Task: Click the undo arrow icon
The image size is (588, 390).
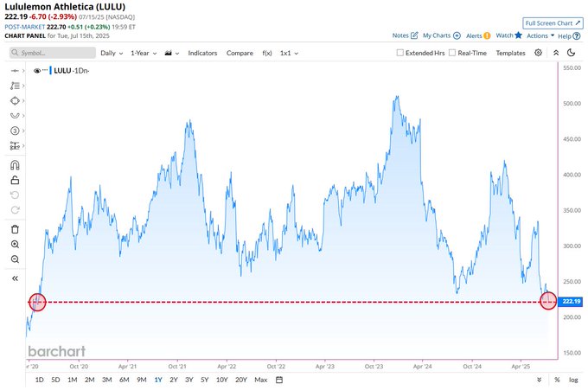Action: click(15, 195)
